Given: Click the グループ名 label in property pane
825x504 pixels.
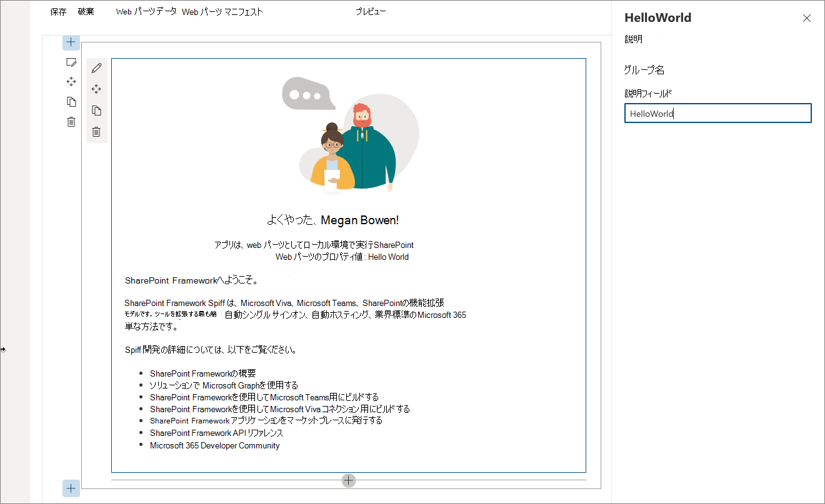Looking at the screenshot, I should [644, 70].
